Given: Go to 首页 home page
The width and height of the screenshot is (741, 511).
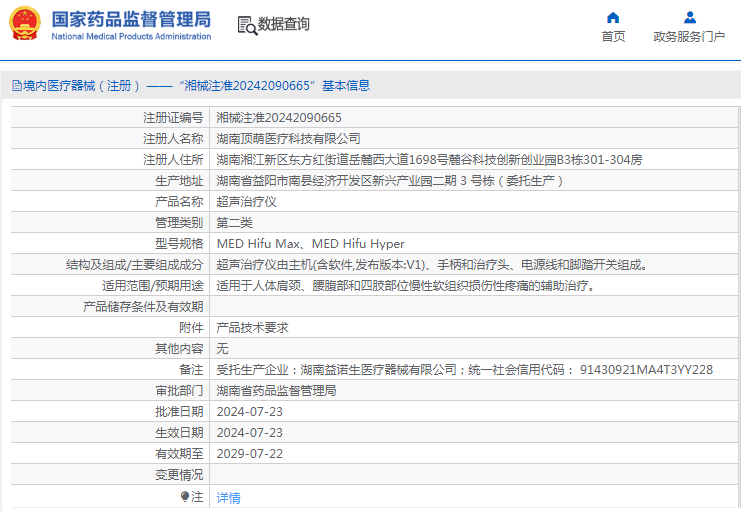Looking at the screenshot, I should [613, 36].
